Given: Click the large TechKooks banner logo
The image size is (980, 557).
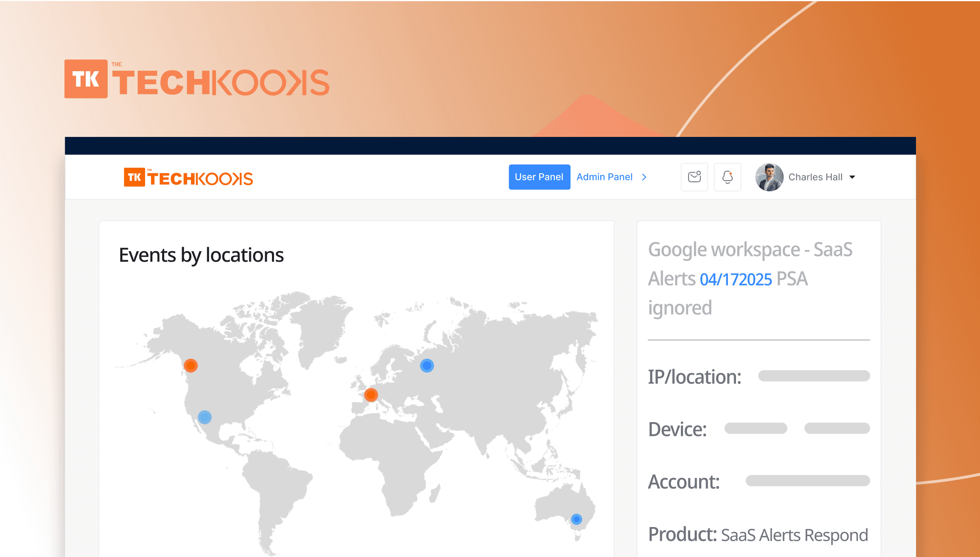Looking at the screenshot, I should tap(197, 80).
